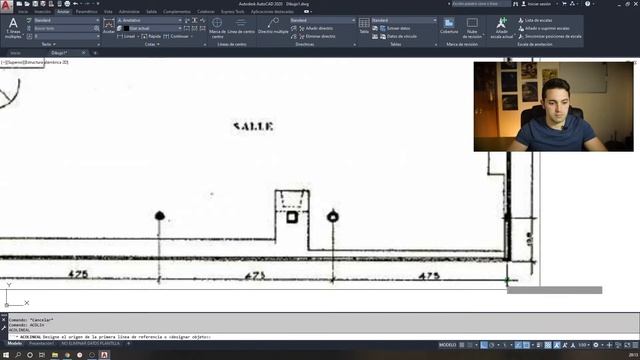Screen dimensions: 640x360
Task: Click the Nube de revisión tool
Action: (x=472, y=28)
